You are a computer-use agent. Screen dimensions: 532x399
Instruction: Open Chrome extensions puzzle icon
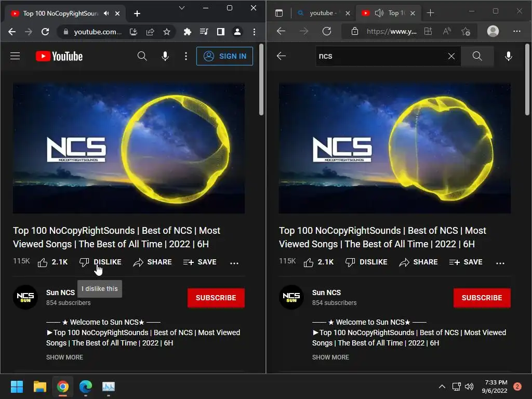187,32
